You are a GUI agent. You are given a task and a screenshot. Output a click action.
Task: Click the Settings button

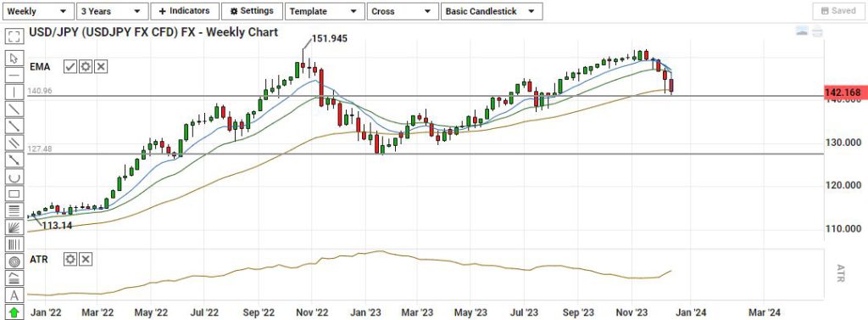point(252,11)
